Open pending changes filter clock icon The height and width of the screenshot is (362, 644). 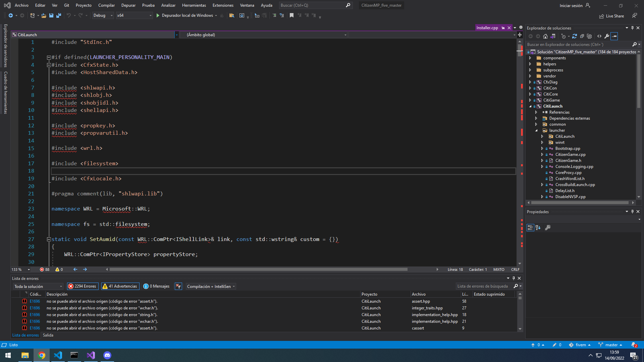coord(563,36)
